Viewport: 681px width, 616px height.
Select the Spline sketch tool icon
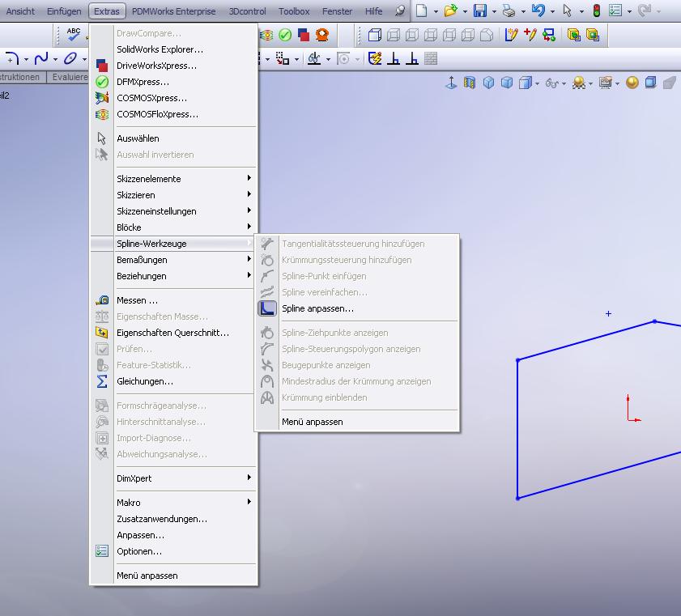click(41, 59)
